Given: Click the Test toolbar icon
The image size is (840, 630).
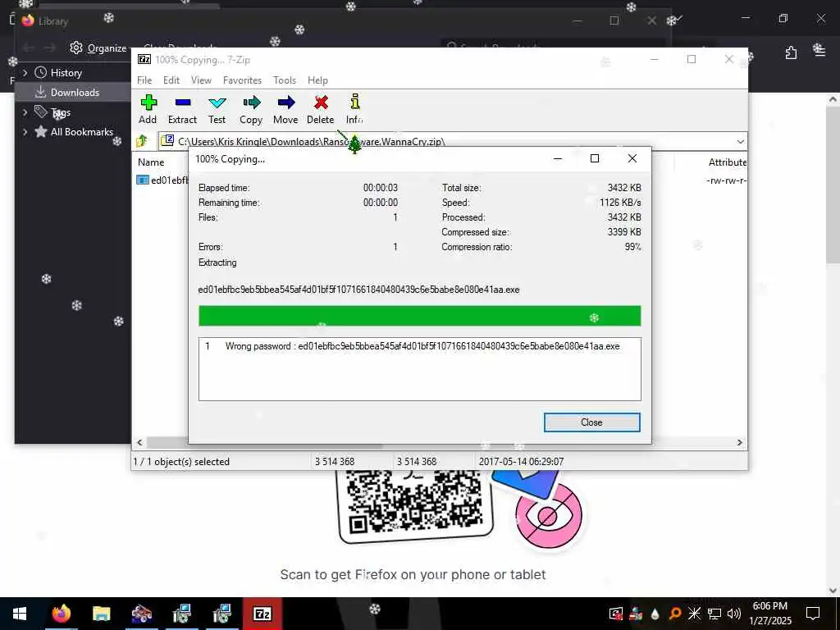Looking at the screenshot, I should [217, 103].
